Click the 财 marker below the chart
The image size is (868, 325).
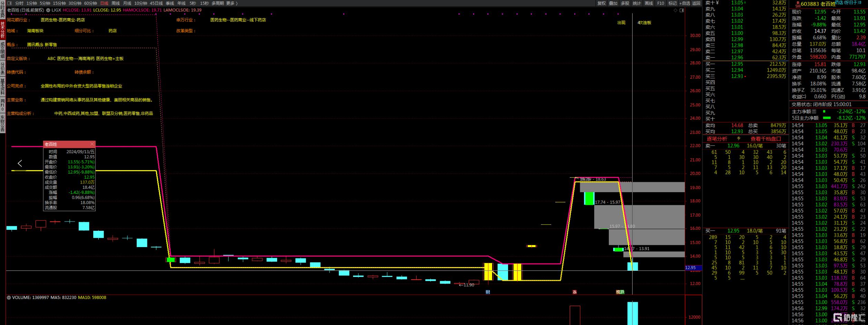click(488, 292)
